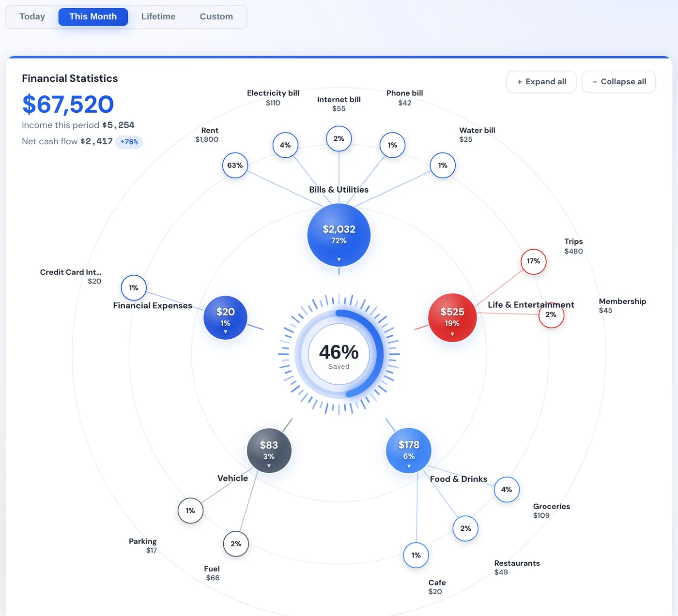Select the Phone bill 1% bubble
This screenshot has width=678, height=616.
(392, 145)
